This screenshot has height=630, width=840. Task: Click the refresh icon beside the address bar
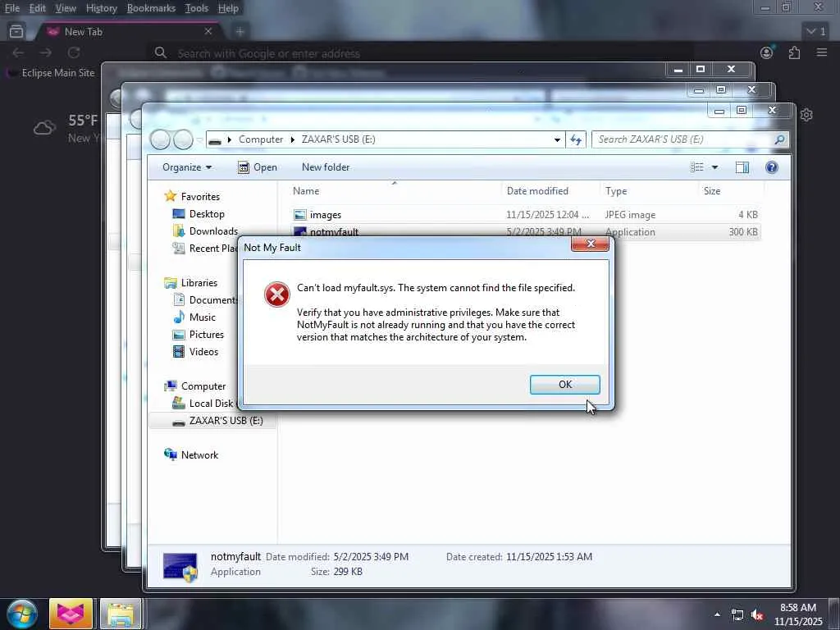point(576,139)
